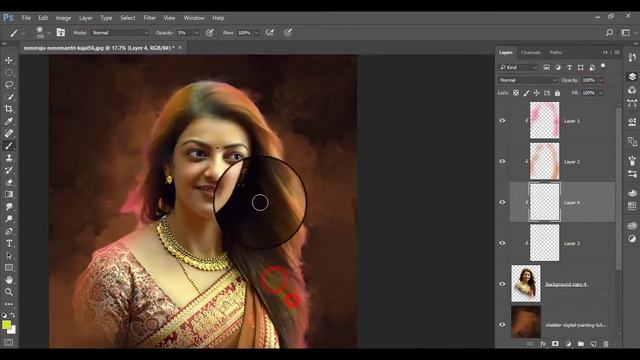The height and width of the screenshot is (360, 640).
Task: Toggle airbrush-style build-up effect
Action: point(270,33)
